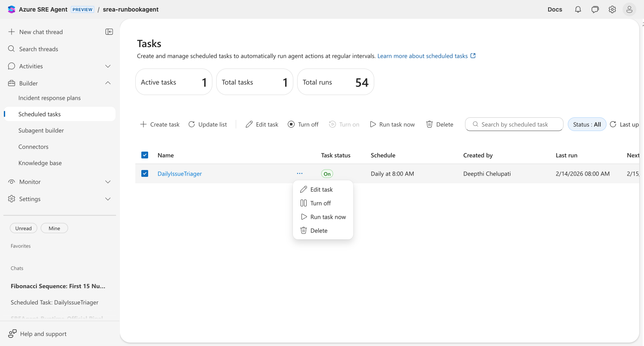644x346 pixels.
Task: Toggle the select-all checkbox in table header
Action: [x=145, y=155]
